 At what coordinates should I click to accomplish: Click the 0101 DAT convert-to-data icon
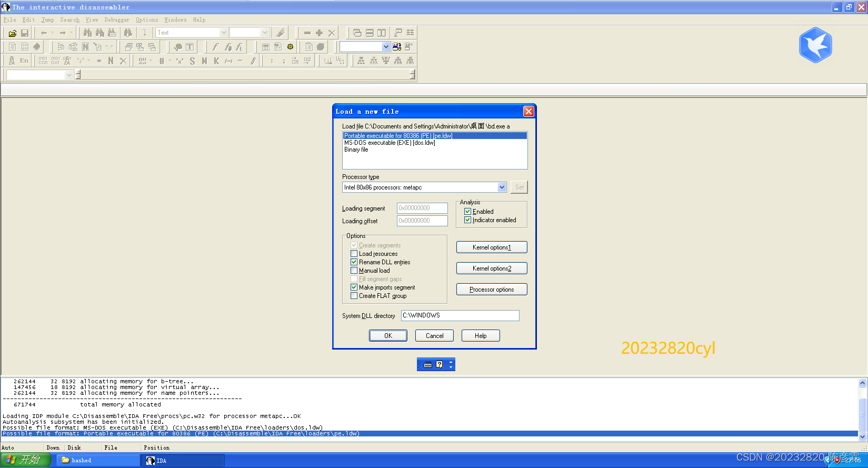pos(55,61)
